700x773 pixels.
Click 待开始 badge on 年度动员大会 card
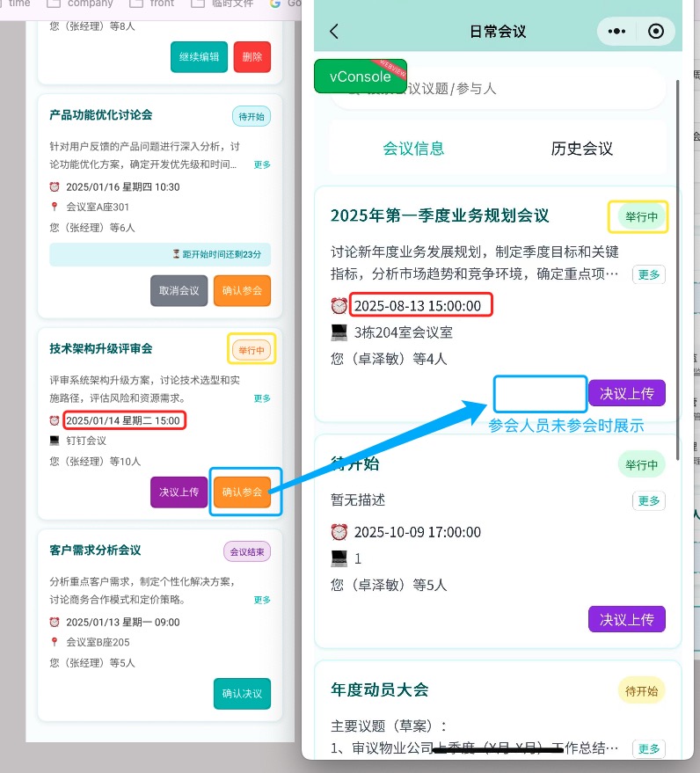click(x=641, y=691)
